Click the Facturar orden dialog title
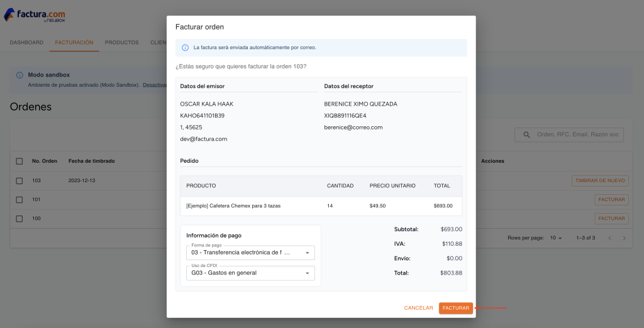The image size is (644, 328). (x=199, y=27)
